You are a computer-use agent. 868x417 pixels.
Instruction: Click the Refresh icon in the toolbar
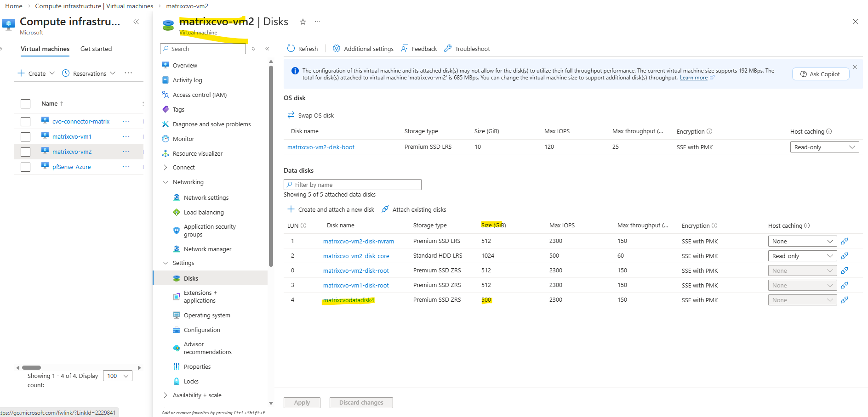tap(291, 49)
